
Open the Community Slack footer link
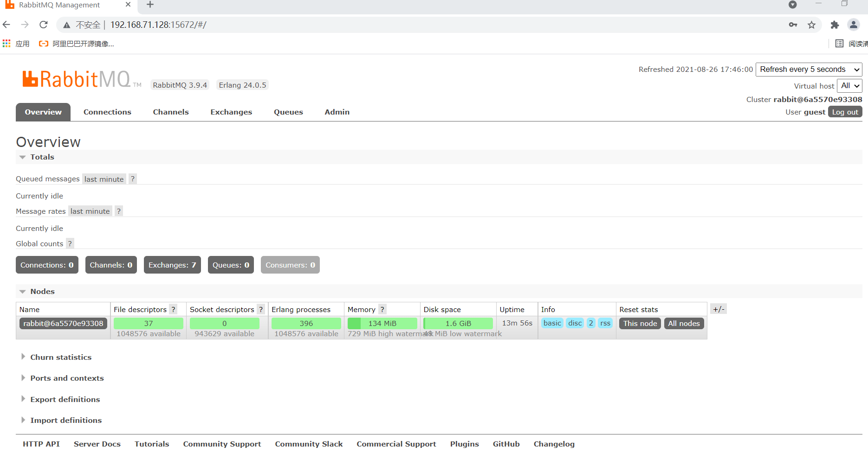point(309,444)
